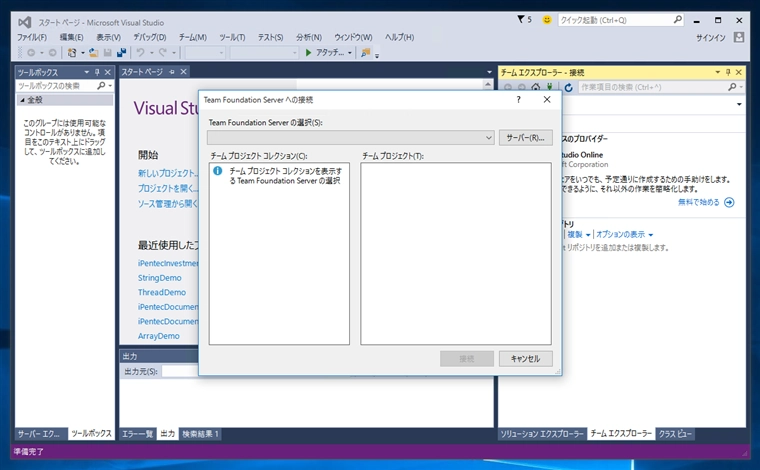Click the Open File toolbar icon

click(93, 53)
